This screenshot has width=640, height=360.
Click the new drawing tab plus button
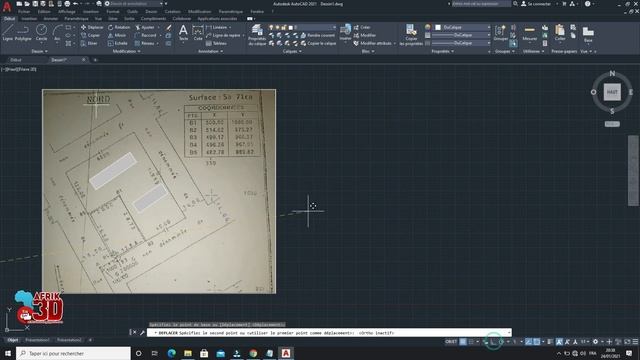click(95, 60)
